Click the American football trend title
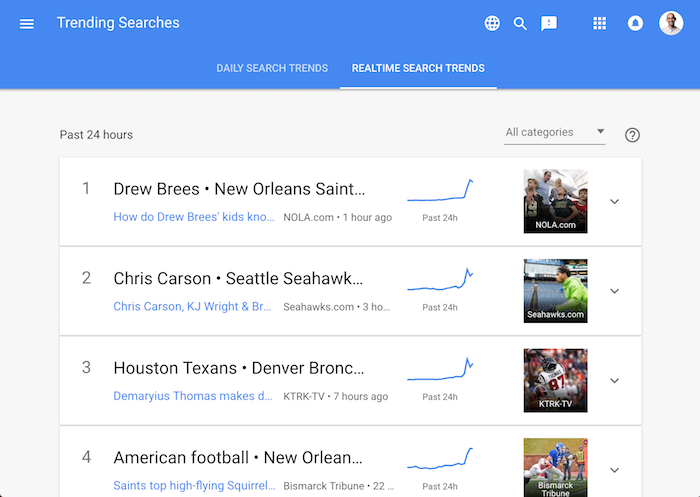The height and width of the screenshot is (497, 700). click(238, 458)
